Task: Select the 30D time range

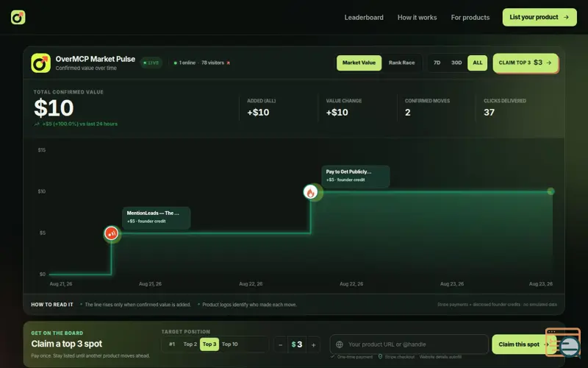Action: pyautogui.click(x=456, y=63)
